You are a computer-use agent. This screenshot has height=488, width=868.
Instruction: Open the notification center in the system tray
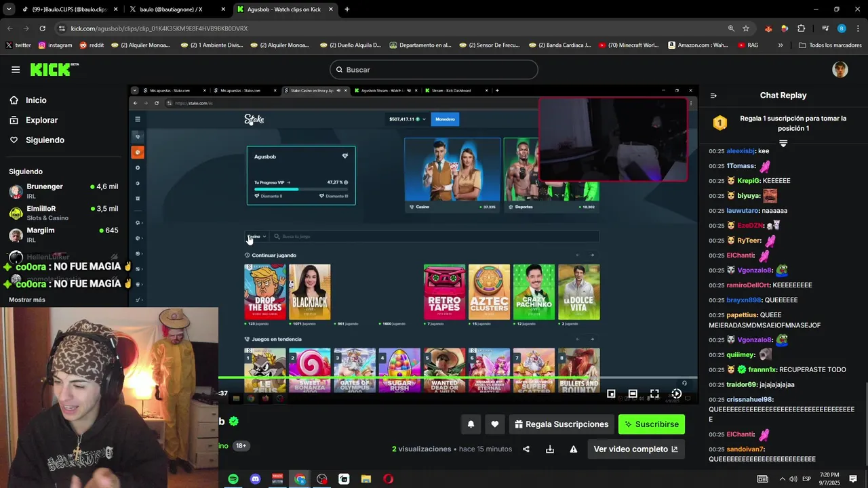[853, 479]
